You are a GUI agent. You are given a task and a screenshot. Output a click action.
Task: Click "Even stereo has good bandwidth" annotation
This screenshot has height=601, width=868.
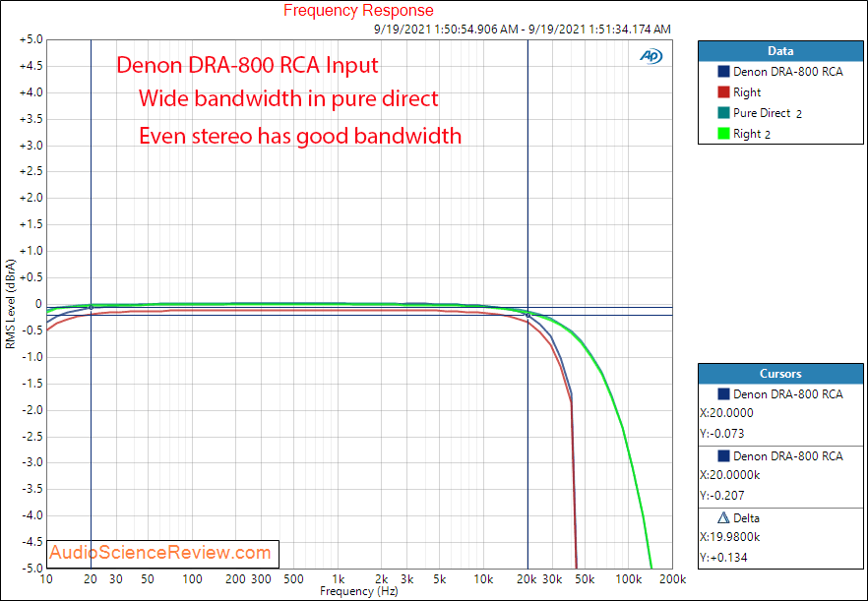tap(300, 136)
